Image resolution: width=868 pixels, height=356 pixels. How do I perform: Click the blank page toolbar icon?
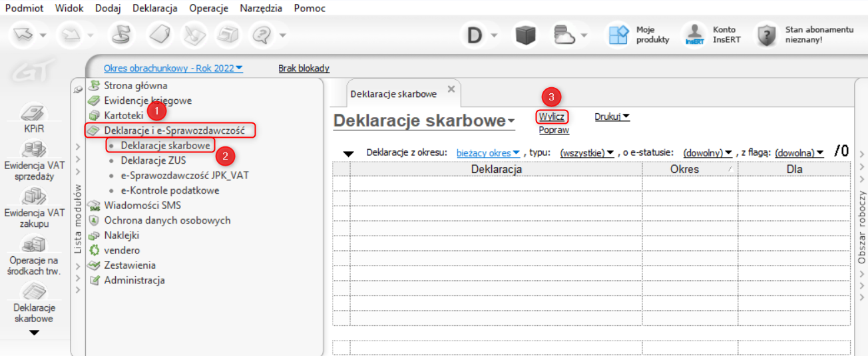coord(160,35)
